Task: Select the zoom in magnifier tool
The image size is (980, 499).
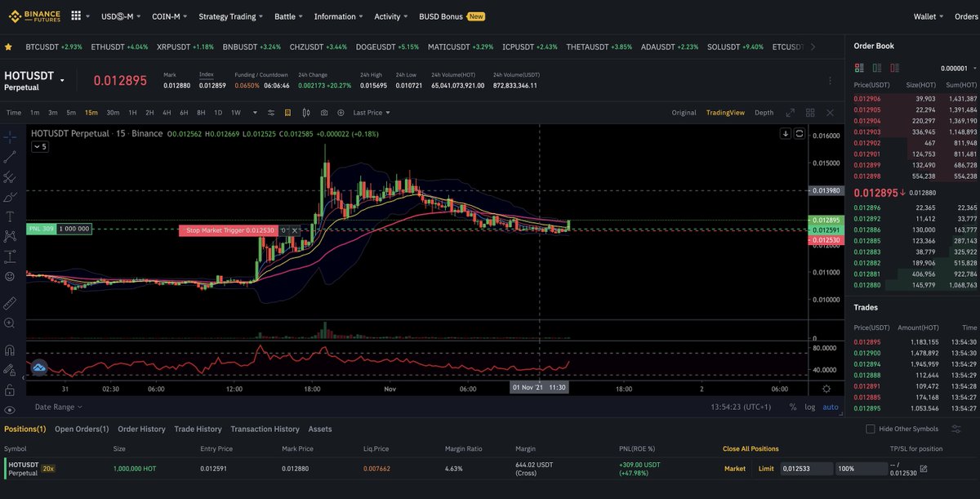Action: (x=10, y=323)
